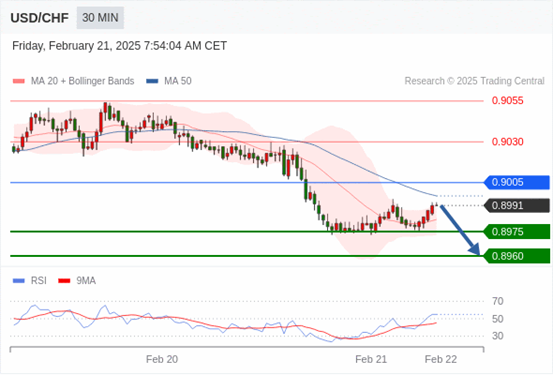Toggle the MA 50 legend label

(178, 81)
